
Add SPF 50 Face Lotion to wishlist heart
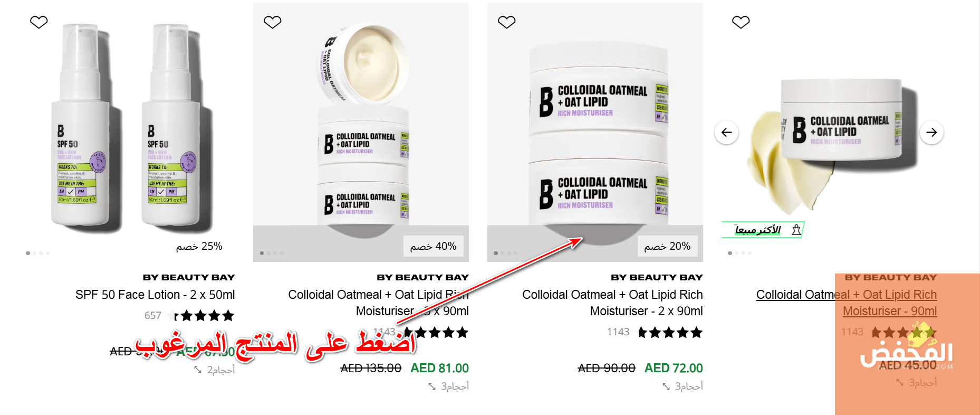(x=39, y=22)
